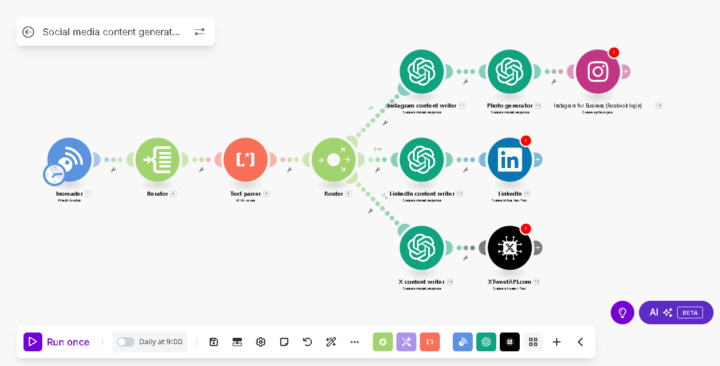Select the red Text parser module
This screenshot has height=366, width=720.
246,160
